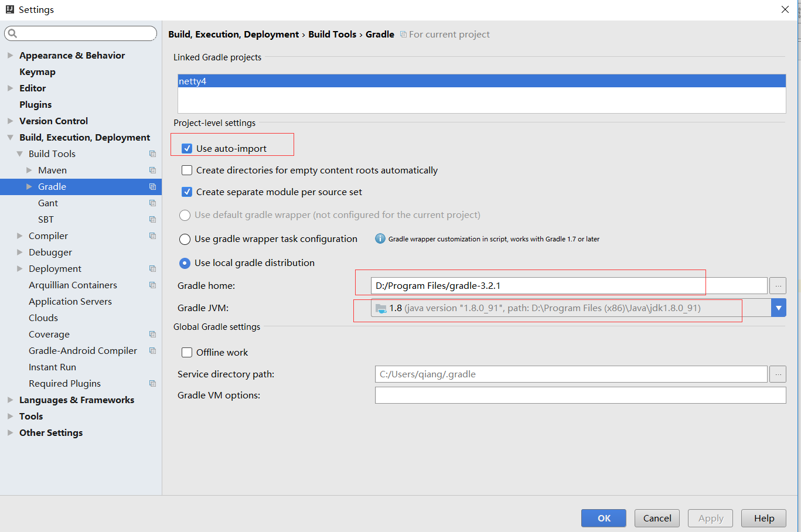The image size is (801, 532).
Task: Enable Create directories for empty content roots
Action: [187, 170]
